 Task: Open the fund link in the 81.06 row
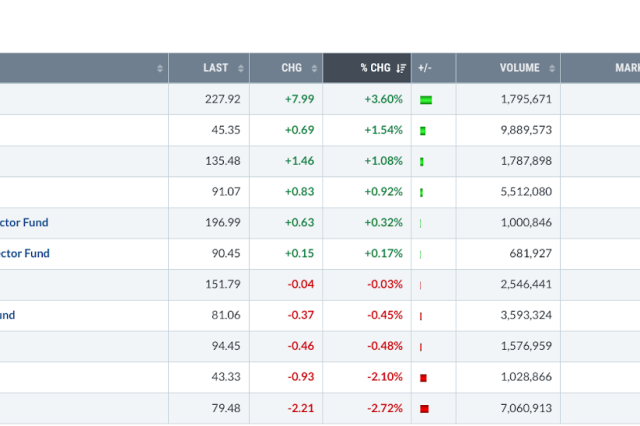(7, 315)
